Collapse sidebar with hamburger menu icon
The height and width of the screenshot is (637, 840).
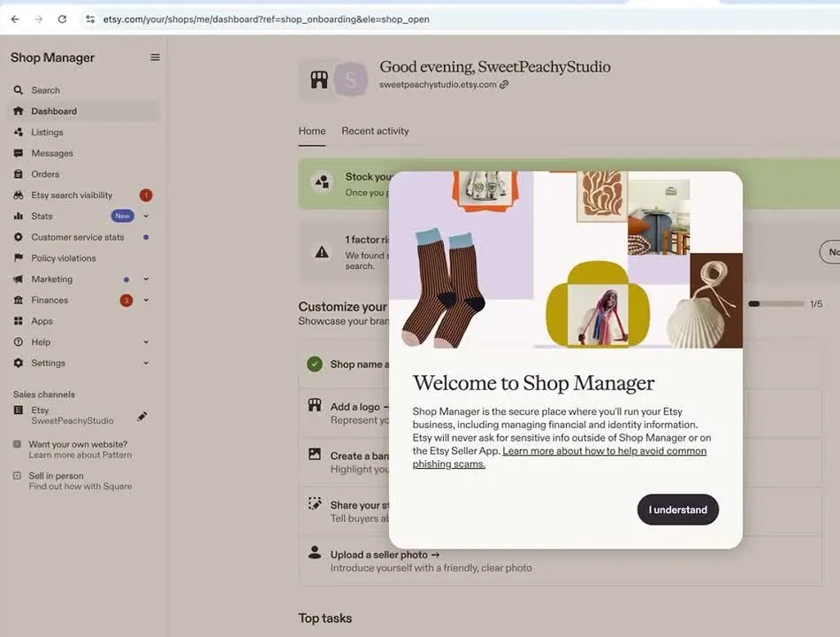pyautogui.click(x=155, y=58)
